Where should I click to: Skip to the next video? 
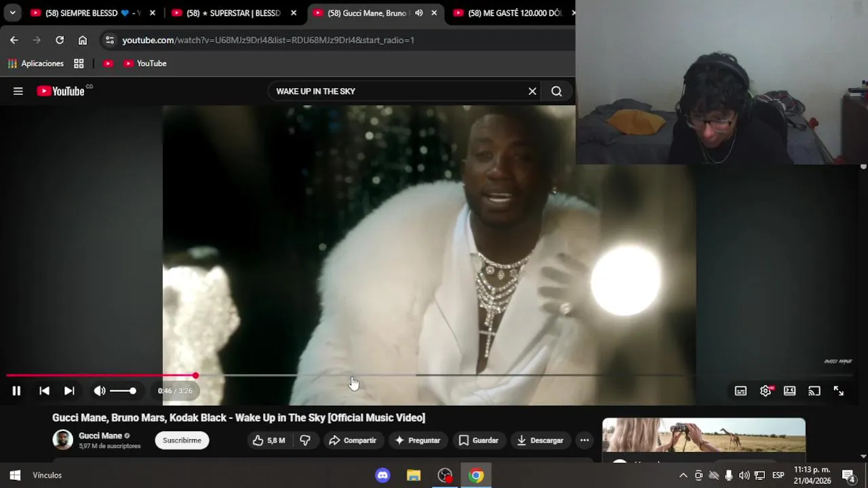(x=69, y=391)
